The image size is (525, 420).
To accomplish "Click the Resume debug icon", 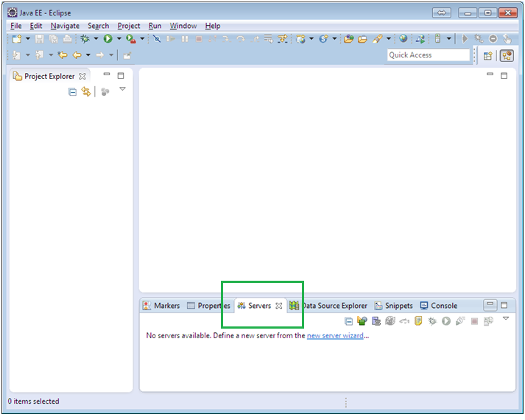I will (171, 39).
